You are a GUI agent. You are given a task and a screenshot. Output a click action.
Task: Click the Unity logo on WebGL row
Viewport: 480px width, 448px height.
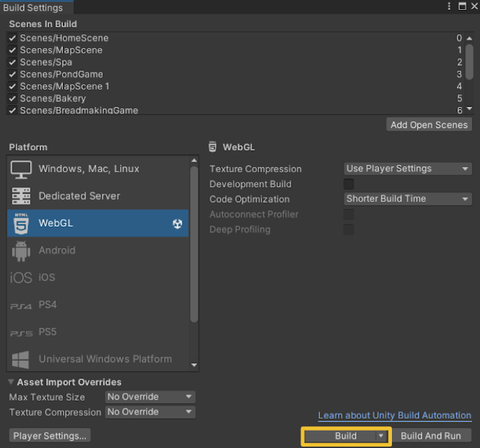[x=177, y=224]
